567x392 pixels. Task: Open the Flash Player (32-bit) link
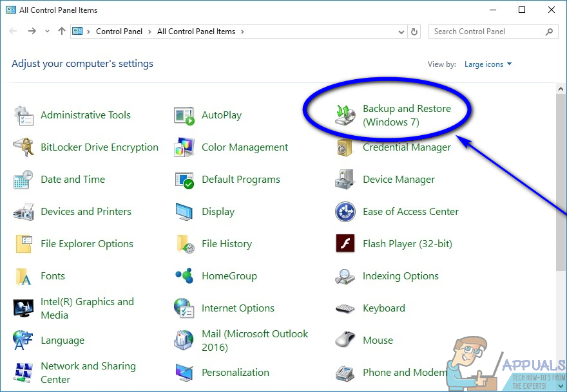pyautogui.click(x=407, y=244)
